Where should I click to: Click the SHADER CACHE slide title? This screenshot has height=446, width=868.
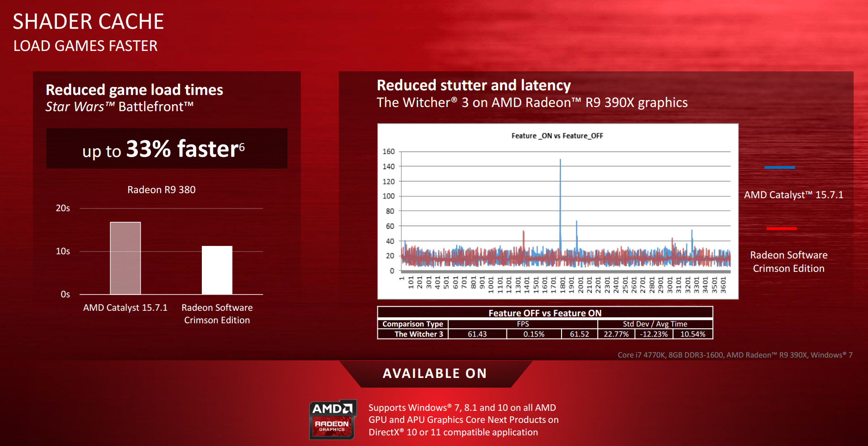tap(88, 22)
